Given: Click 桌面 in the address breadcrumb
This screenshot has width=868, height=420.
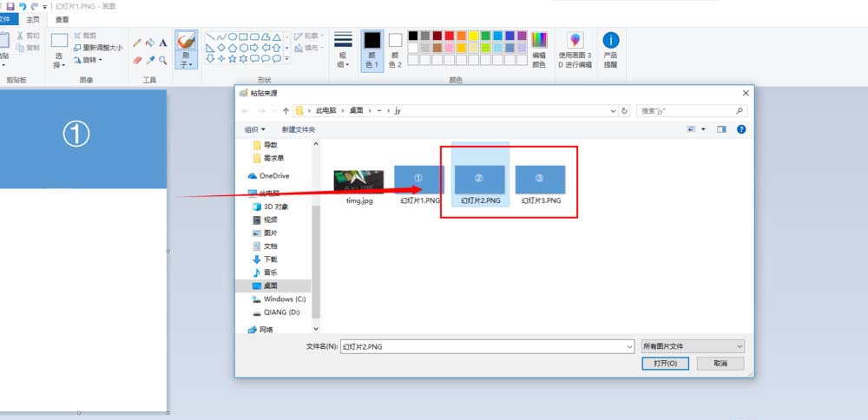Looking at the screenshot, I should [357, 111].
